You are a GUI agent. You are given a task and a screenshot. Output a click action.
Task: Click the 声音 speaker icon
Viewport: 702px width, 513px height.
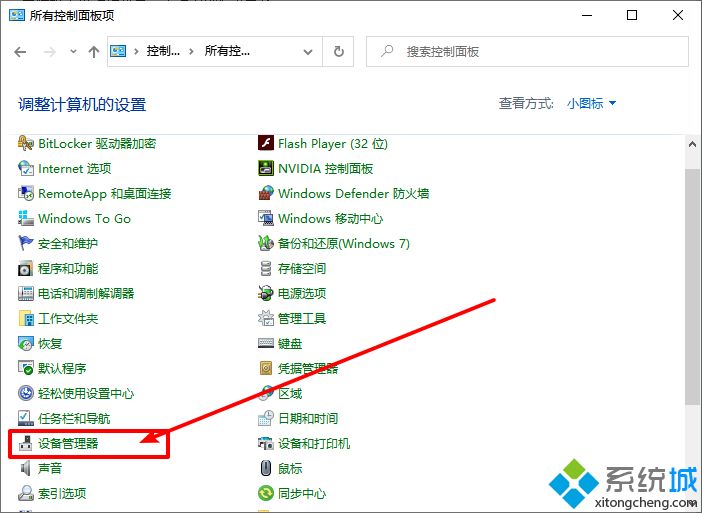(x=26, y=469)
